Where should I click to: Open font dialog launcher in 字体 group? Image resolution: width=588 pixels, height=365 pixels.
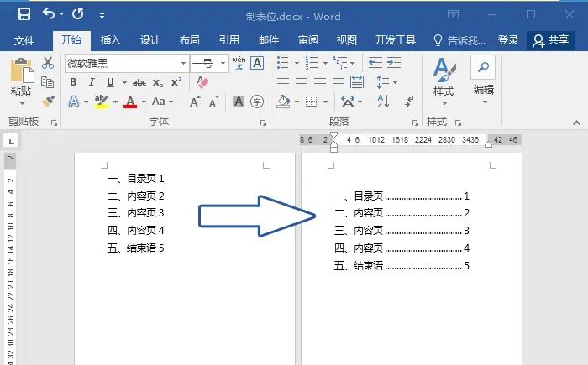click(263, 123)
